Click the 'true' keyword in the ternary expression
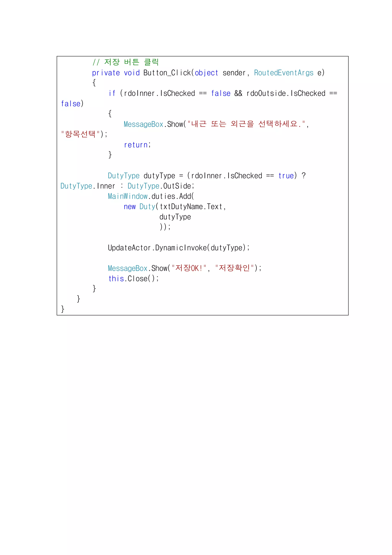This screenshot has width=392, height=555. tap(286, 176)
